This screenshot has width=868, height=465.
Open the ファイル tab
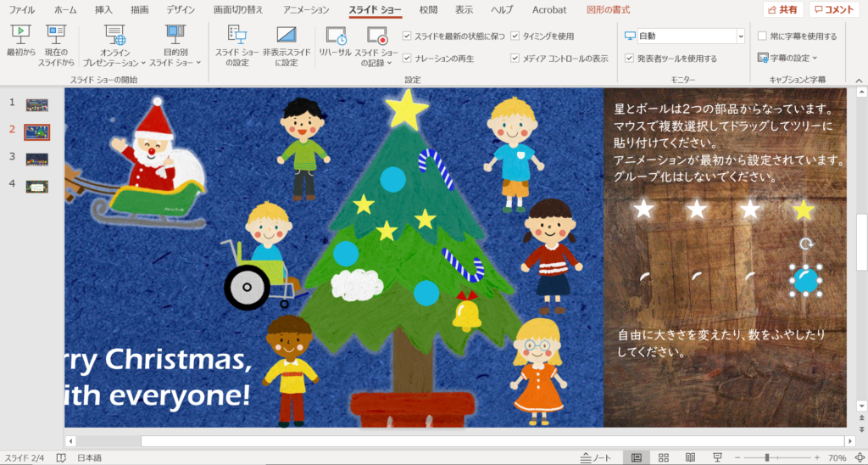pyautogui.click(x=21, y=9)
